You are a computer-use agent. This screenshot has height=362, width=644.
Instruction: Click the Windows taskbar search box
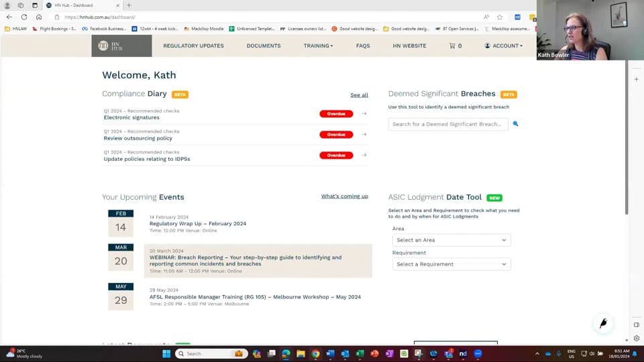pyautogui.click(x=211, y=354)
